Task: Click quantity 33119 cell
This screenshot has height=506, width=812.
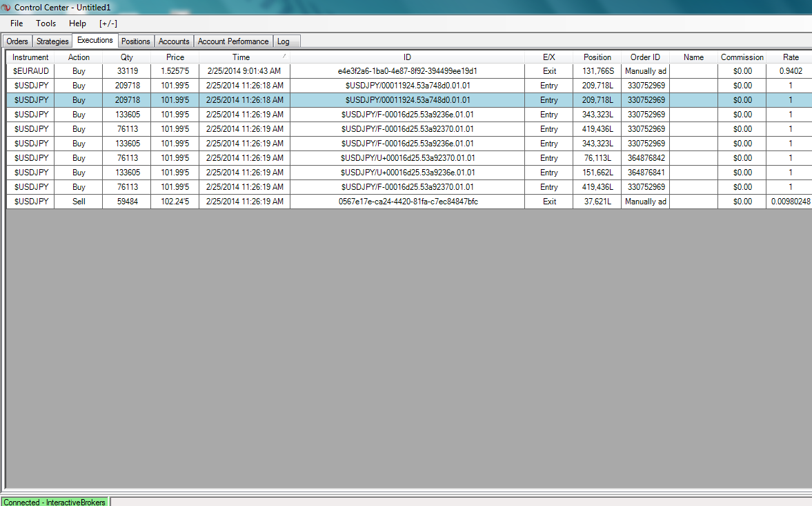Action: point(127,71)
